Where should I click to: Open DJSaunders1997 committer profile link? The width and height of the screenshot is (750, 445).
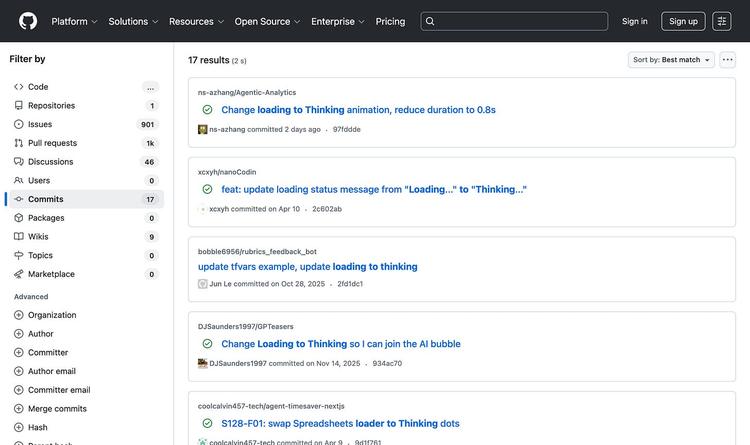(x=238, y=363)
